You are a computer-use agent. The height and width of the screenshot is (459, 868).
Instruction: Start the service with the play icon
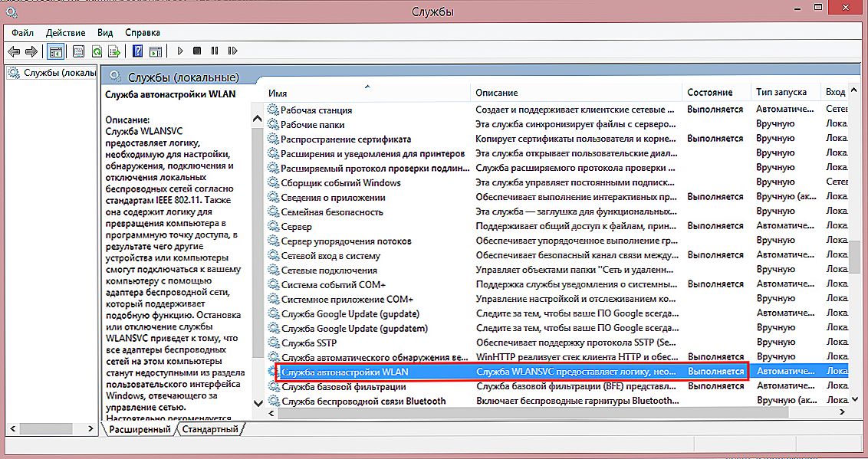click(180, 51)
